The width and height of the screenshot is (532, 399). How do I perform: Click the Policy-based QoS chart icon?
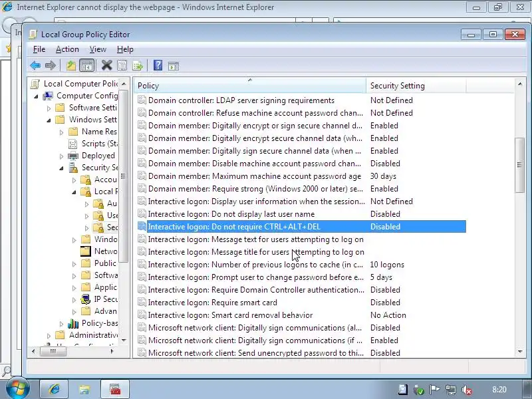[x=73, y=323]
